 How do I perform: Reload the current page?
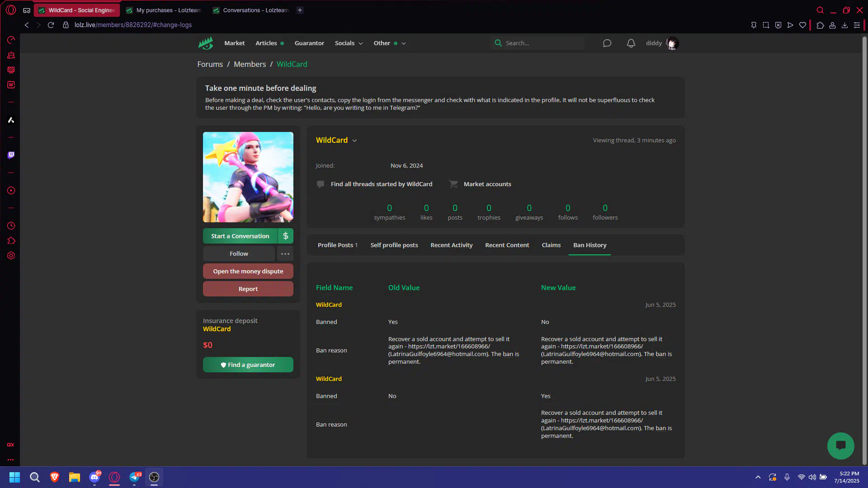tap(51, 25)
